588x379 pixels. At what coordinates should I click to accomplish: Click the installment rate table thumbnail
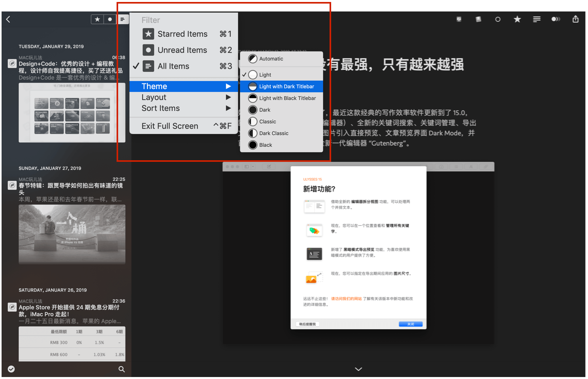tap(72, 344)
